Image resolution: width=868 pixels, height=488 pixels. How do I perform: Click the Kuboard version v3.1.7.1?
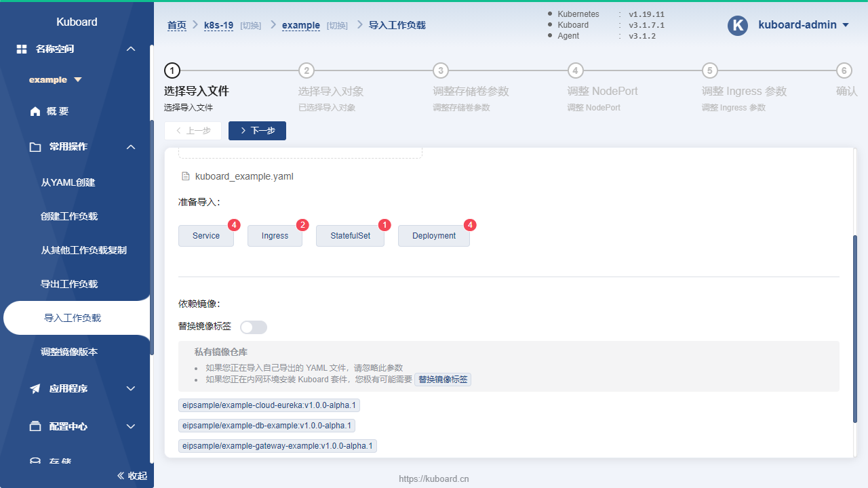[646, 25]
